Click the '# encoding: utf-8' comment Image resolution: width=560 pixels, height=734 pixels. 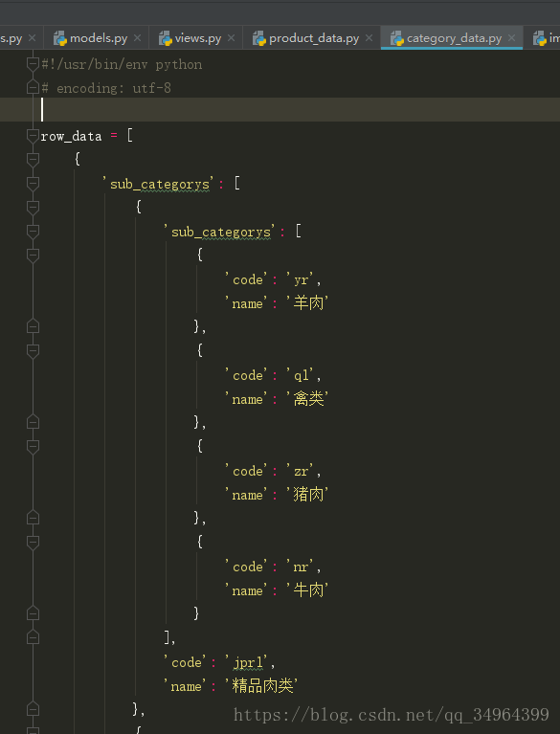[x=106, y=88]
